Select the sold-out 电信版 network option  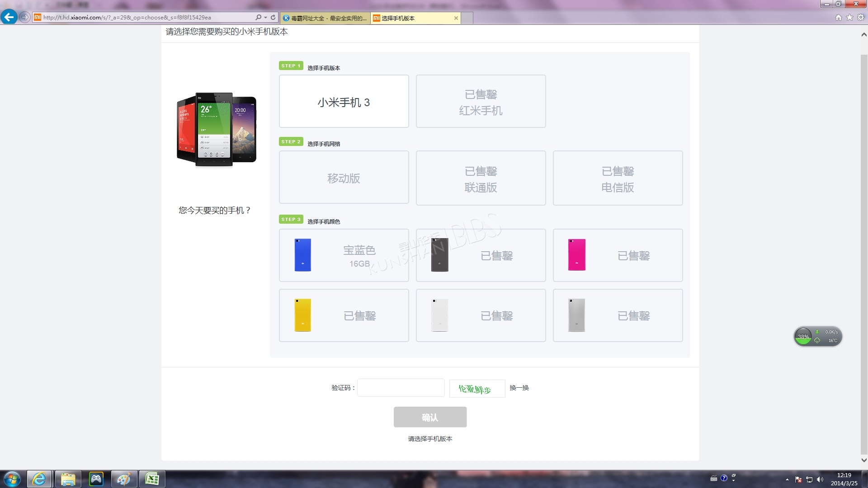tap(618, 178)
